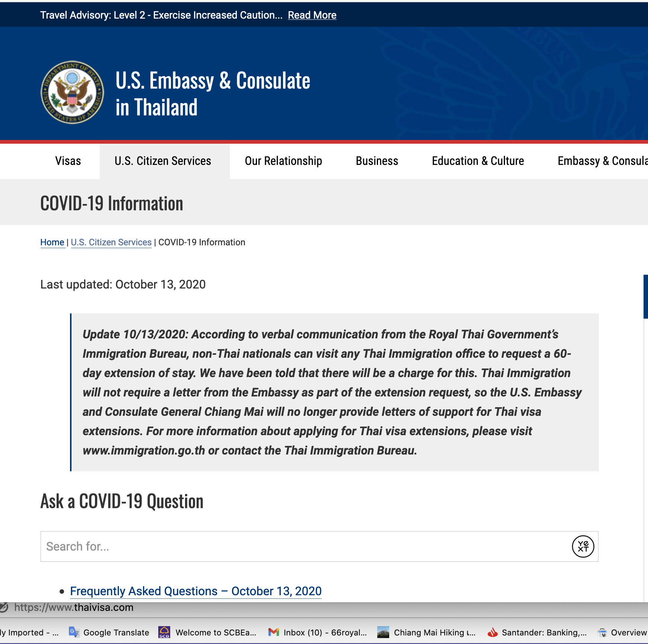Click the Last updated: October 13, 2020 text
The height and width of the screenshot is (644, 648).
(x=123, y=284)
